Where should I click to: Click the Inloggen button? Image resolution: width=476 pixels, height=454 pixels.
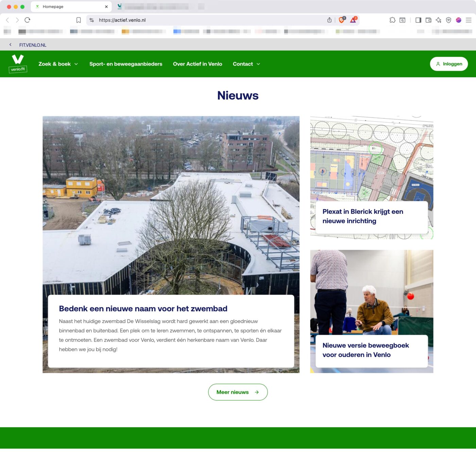(x=448, y=64)
